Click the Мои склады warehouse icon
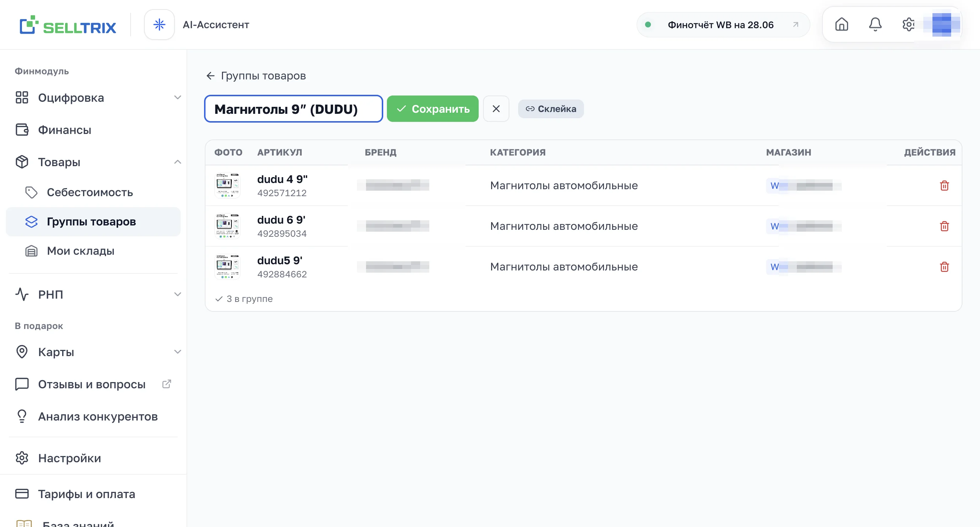The width and height of the screenshot is (980, 527). pos(31,251)
